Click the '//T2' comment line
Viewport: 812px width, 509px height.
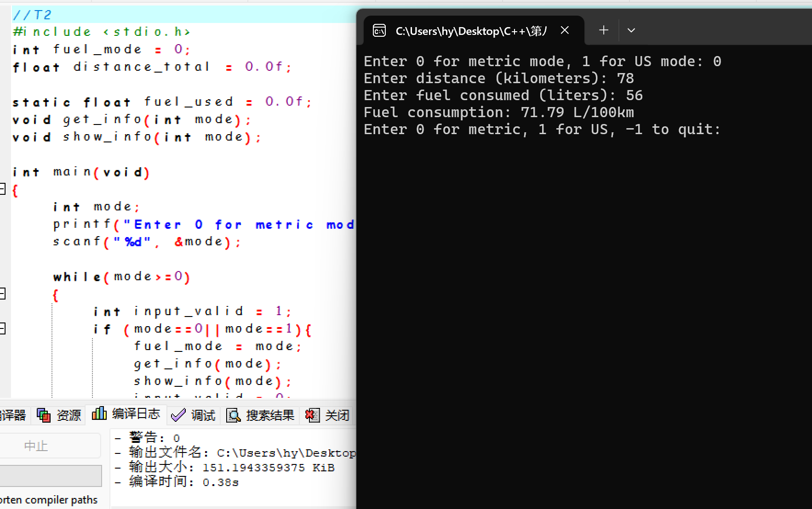[x=32, y=15]
